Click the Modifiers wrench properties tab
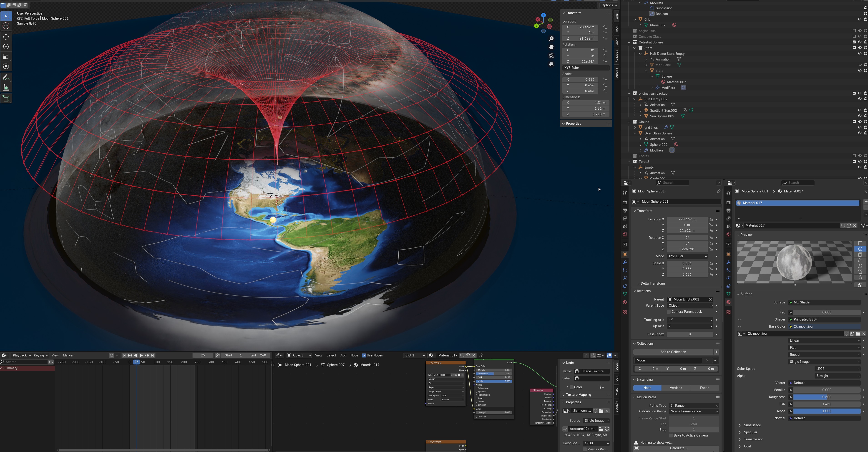The height and width of the screenshot is (452, 868). [x=624, y=263]
